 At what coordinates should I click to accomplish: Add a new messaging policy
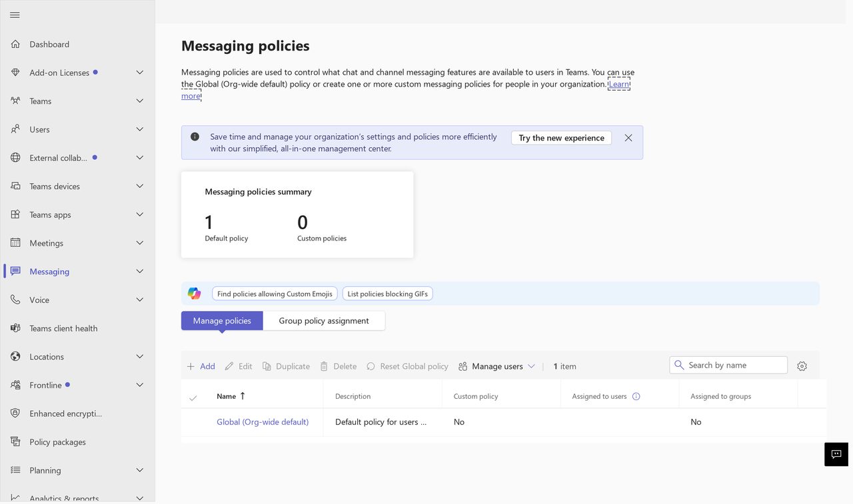201,366
